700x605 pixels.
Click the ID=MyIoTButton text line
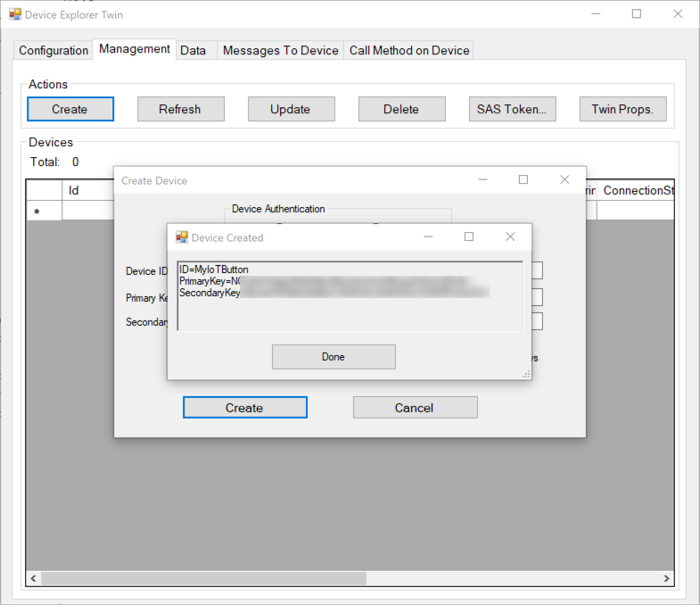point(214,269)
